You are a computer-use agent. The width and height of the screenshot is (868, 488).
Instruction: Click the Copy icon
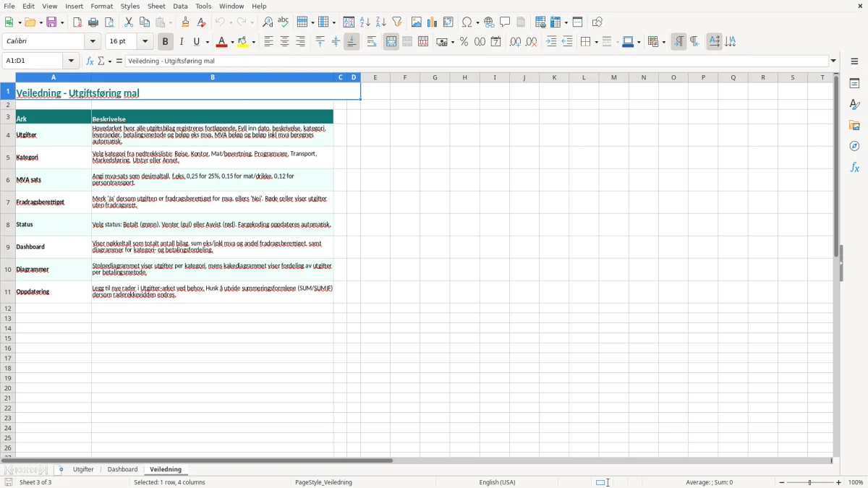145,22
